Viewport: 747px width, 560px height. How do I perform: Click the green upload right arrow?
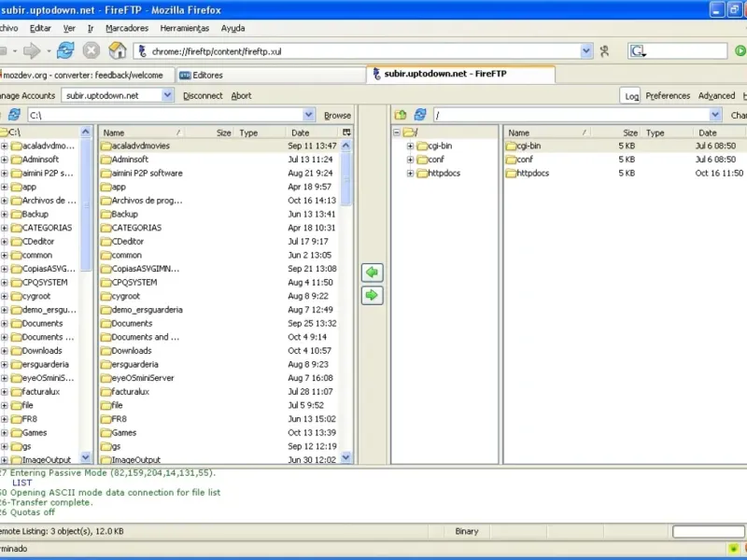pyautogui.click(x=372, y=295)
